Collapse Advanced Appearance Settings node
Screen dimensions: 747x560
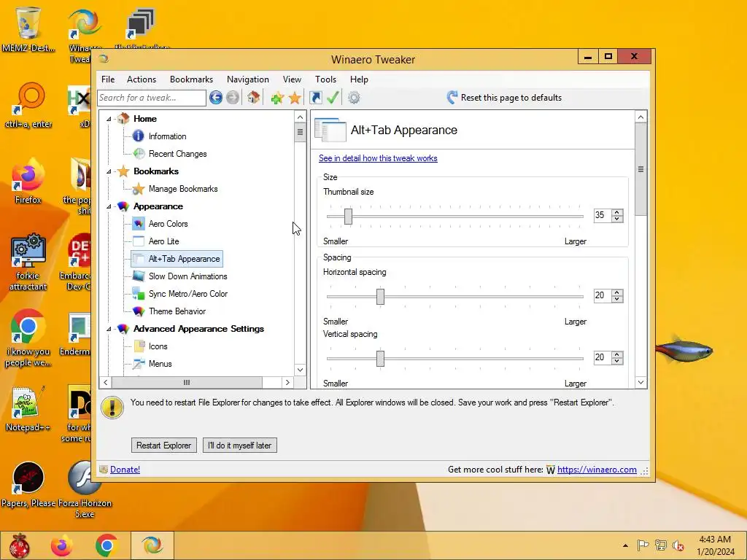[109, 329]
